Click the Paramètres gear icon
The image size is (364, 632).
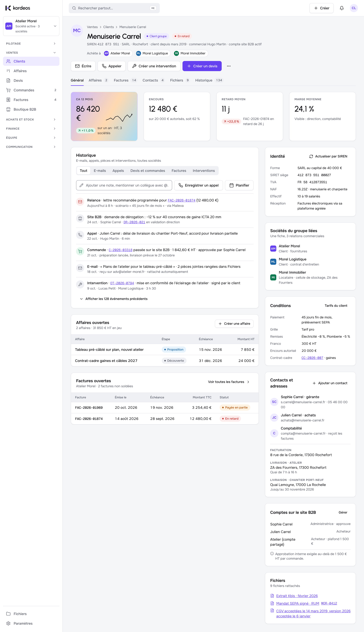(x=8, y=623)
